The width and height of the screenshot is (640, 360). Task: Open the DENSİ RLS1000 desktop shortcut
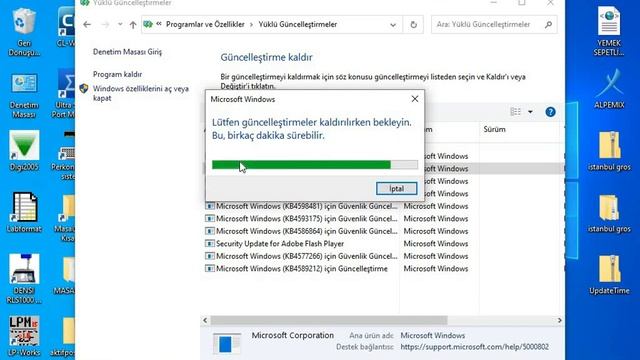pos(24,279)
